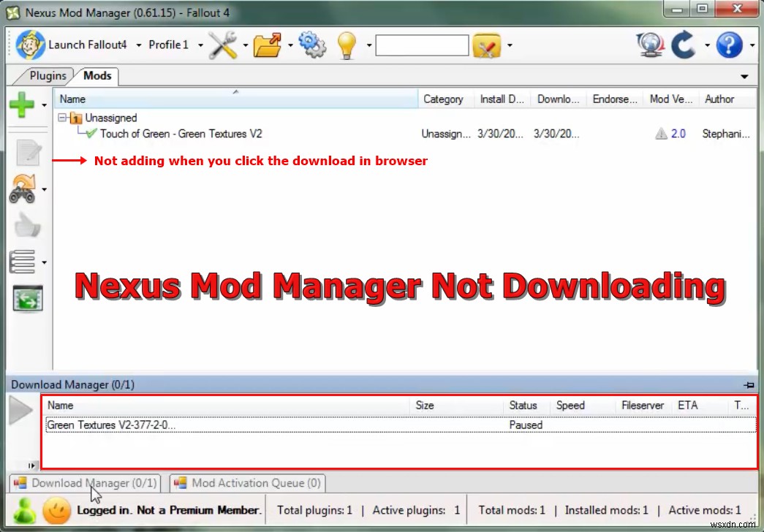This screenshot has width=764, height=532.
Task: Sort by Install Date column header
Action: pos(502,99)
